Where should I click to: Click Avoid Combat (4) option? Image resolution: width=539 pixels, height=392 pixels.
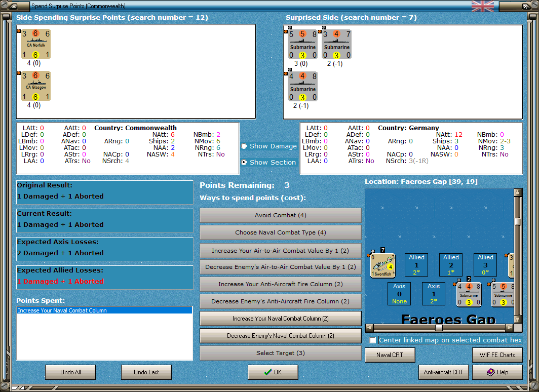click(281, 215)
